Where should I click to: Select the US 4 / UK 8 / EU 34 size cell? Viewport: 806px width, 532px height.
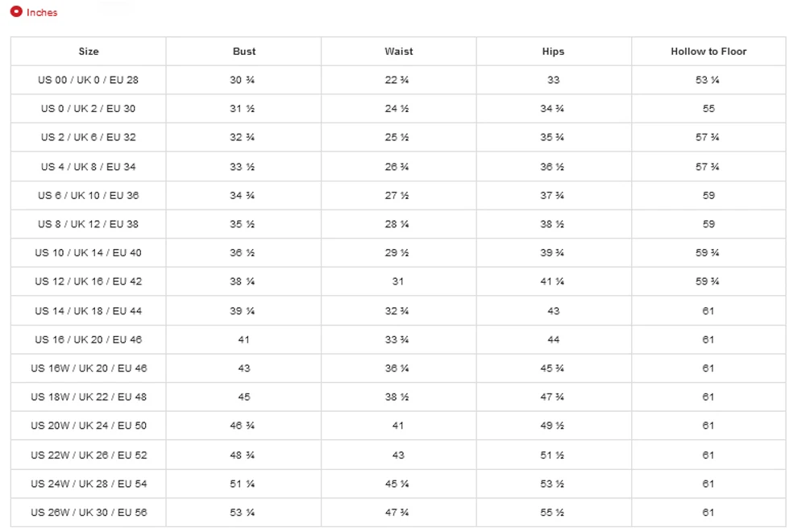(x=89, y=167)
